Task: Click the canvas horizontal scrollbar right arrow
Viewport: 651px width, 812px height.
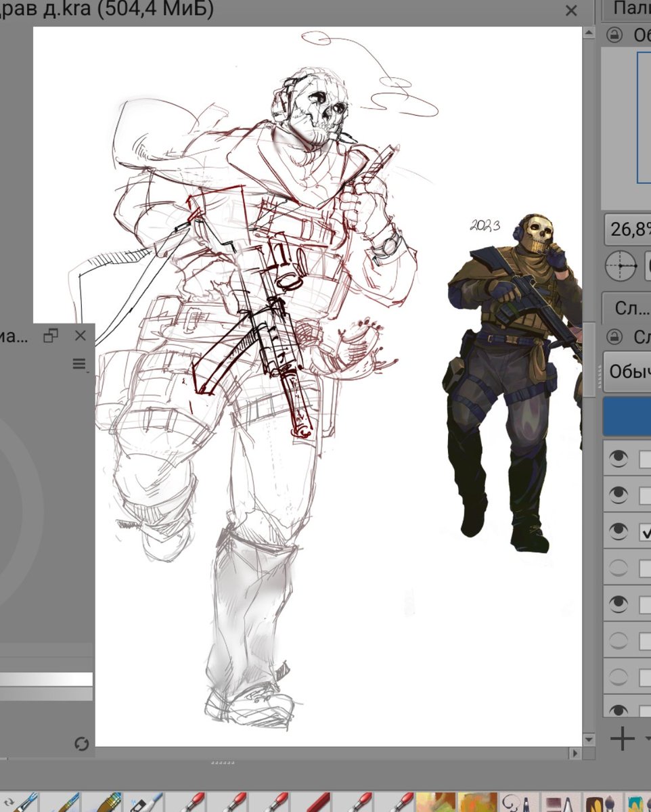Action: (575, 753)
